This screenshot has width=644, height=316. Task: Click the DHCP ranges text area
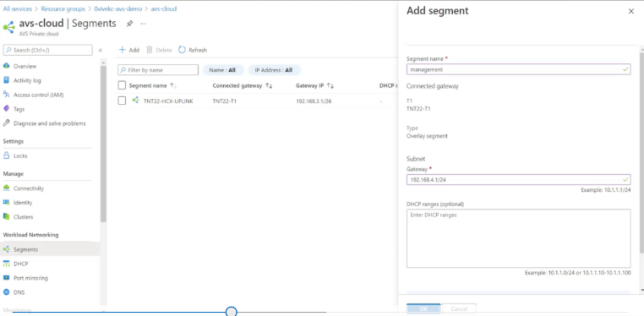tap(519, 238)
